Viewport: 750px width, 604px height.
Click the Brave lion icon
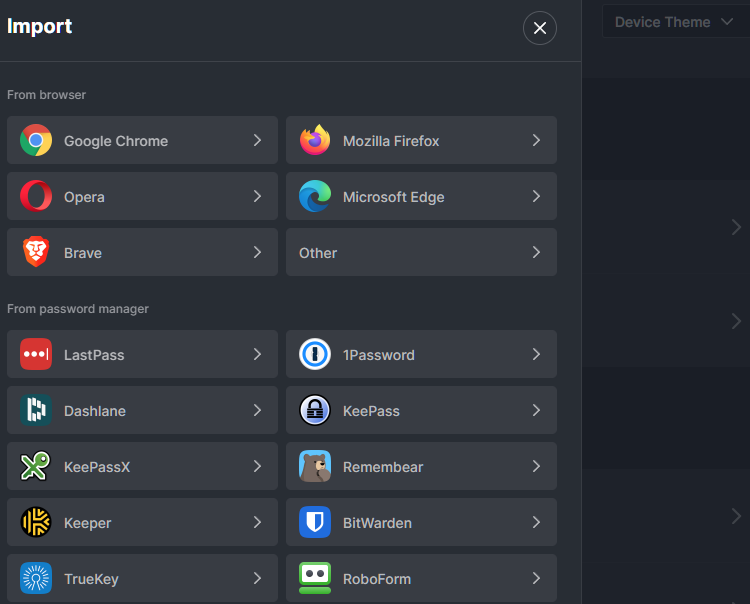tap(36, 252)
